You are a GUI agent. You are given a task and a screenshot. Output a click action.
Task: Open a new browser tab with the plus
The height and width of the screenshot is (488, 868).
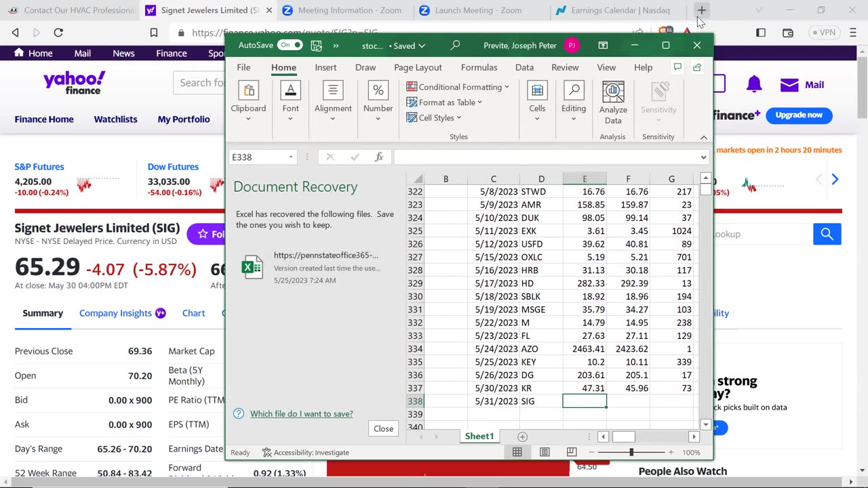pos(702,10)
